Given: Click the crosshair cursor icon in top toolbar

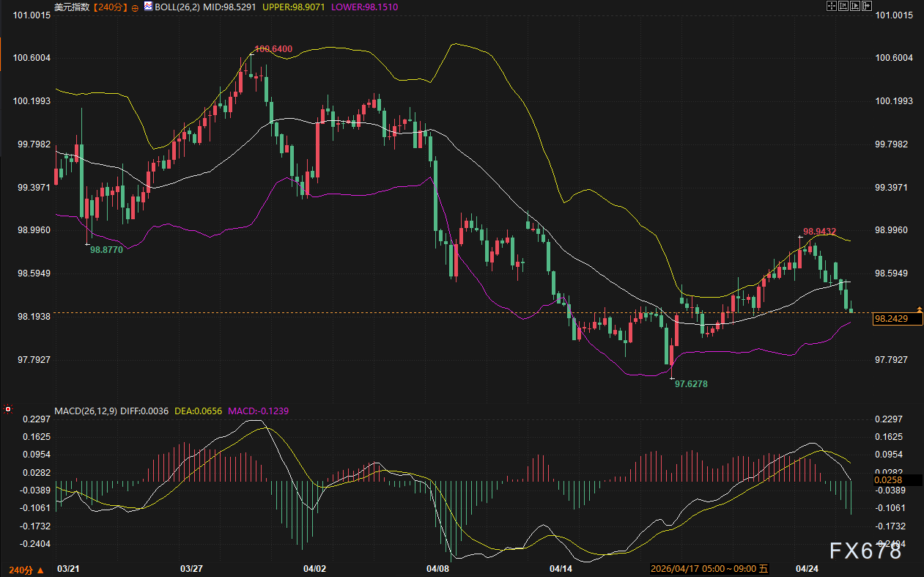Looking at the screenshot, I should (x=832, y=6).
